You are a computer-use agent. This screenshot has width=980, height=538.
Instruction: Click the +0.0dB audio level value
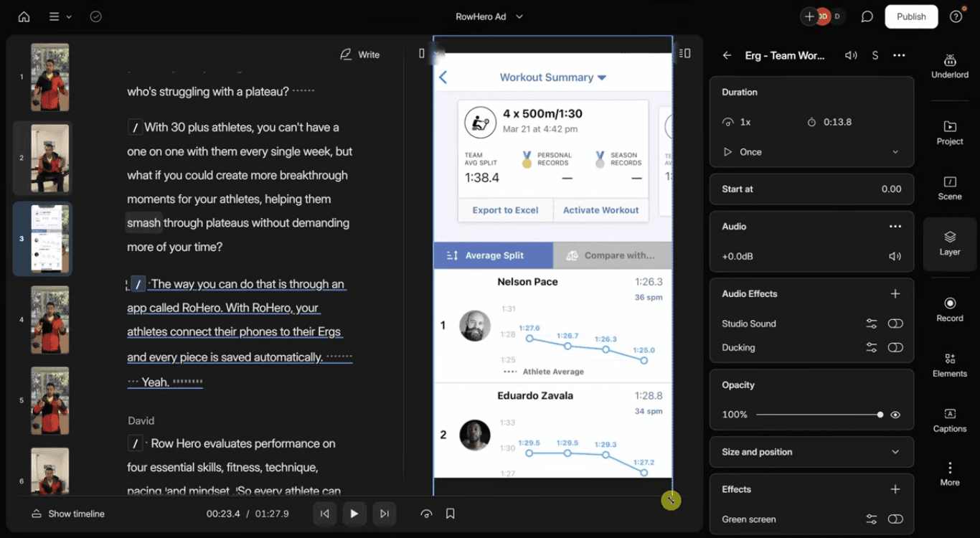click(x=737, y=256)
